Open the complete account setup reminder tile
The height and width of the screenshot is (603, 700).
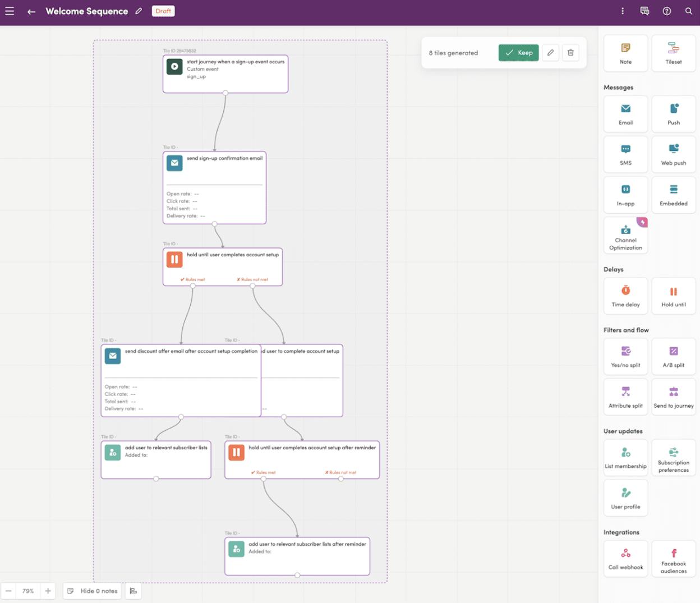pyautogui.click(x=302, y=380)
